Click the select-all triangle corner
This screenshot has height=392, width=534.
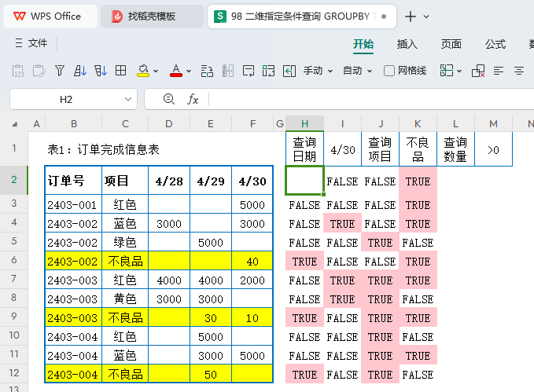tap(14, 124)
